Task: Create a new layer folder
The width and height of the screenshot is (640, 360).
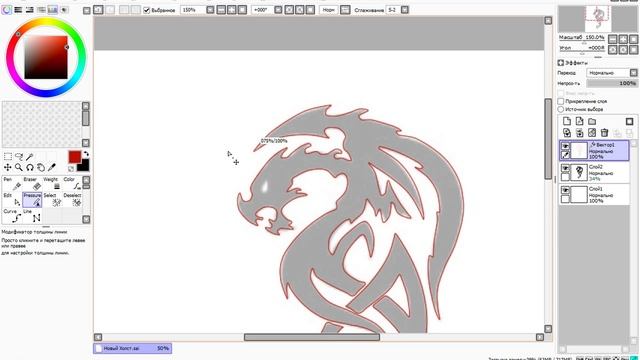Action: [x=592, y=121]
